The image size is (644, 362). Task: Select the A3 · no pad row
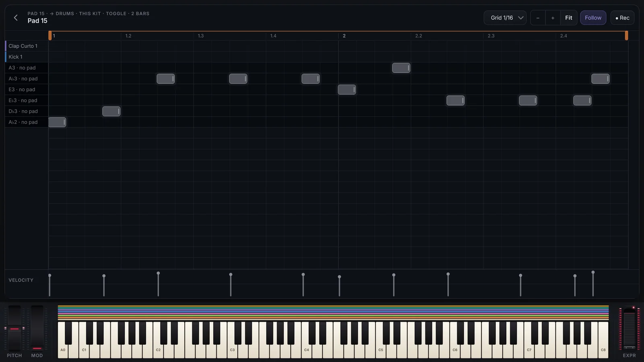(27, 68)
